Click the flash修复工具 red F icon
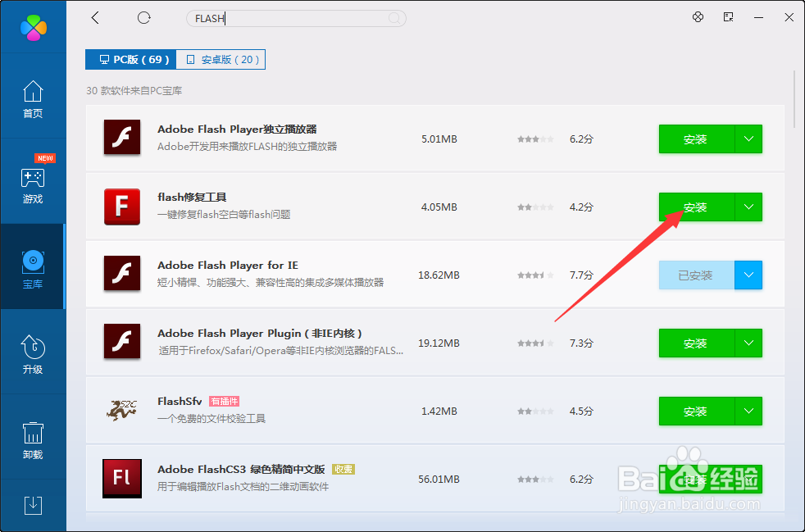This screenshot has width=805, height=532. pyautogui.click(x=122, y=207)
